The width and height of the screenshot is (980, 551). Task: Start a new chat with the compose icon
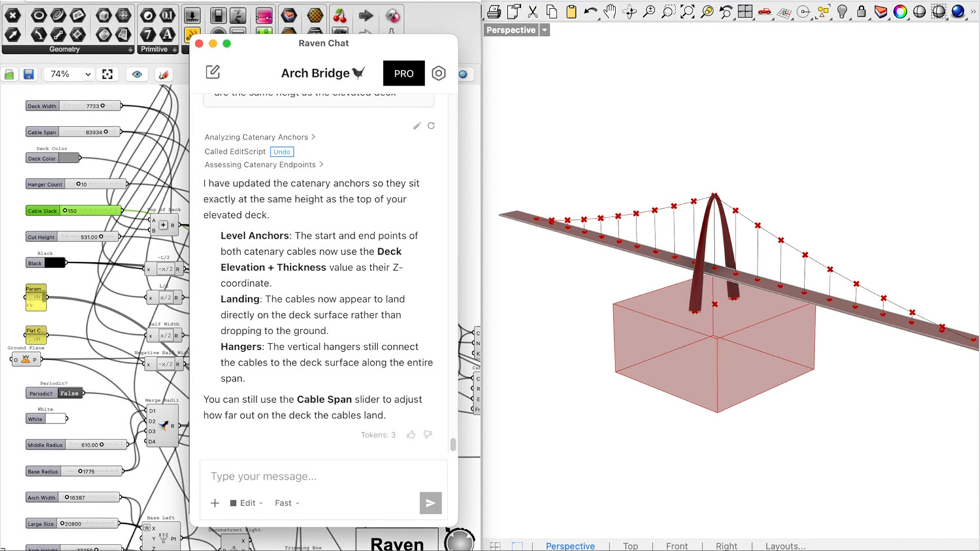coord(213,72)
